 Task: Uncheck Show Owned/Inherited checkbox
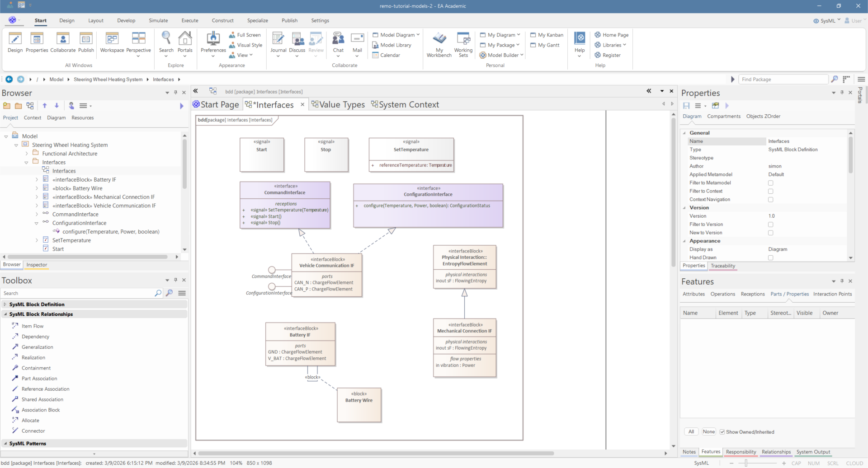(x=722, y=432)
